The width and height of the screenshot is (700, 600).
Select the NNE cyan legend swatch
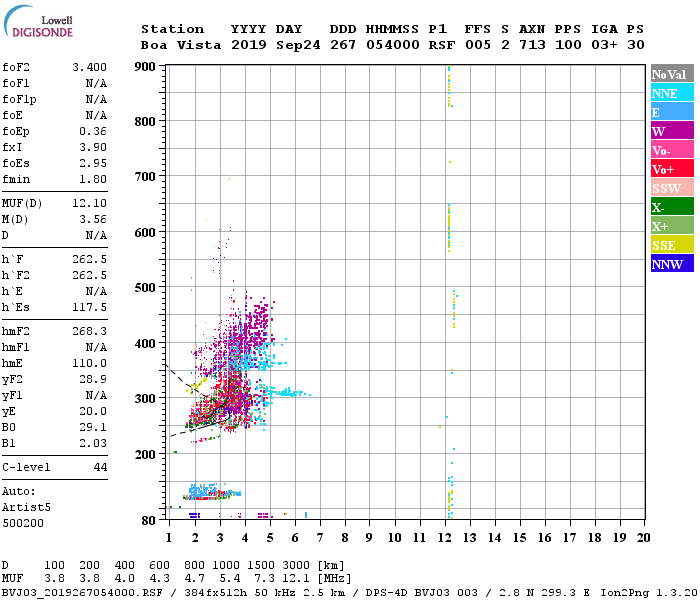click(x=672, y=93)
